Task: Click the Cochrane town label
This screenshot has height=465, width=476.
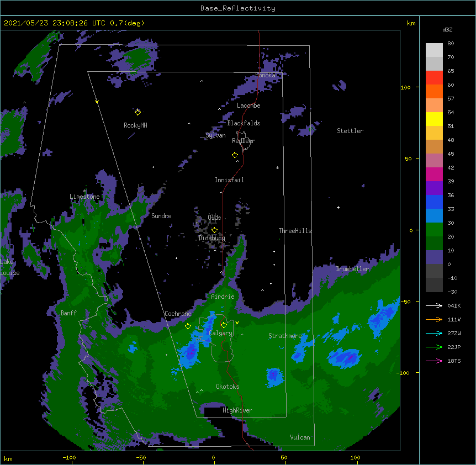Action: (x=178, y=314)
